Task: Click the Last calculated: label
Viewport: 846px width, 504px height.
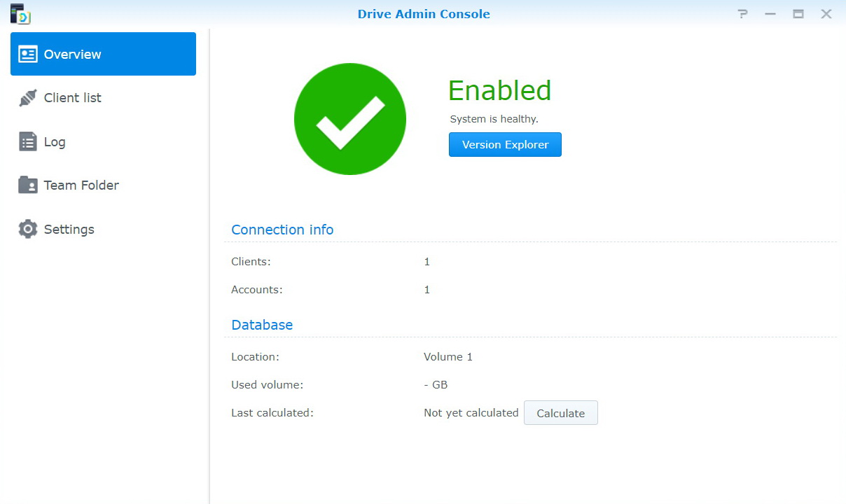Action: click(x=272, y=413)
